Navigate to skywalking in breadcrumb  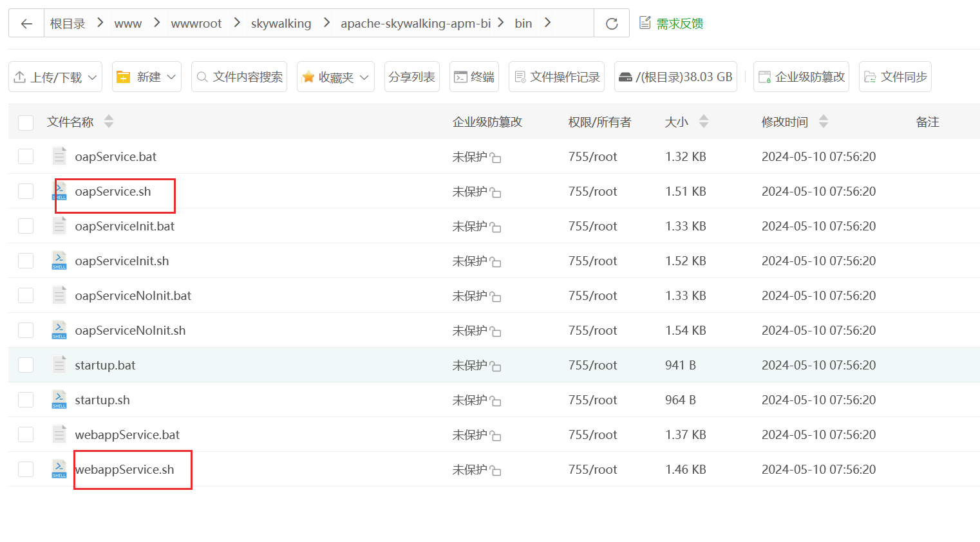point(281,23)
